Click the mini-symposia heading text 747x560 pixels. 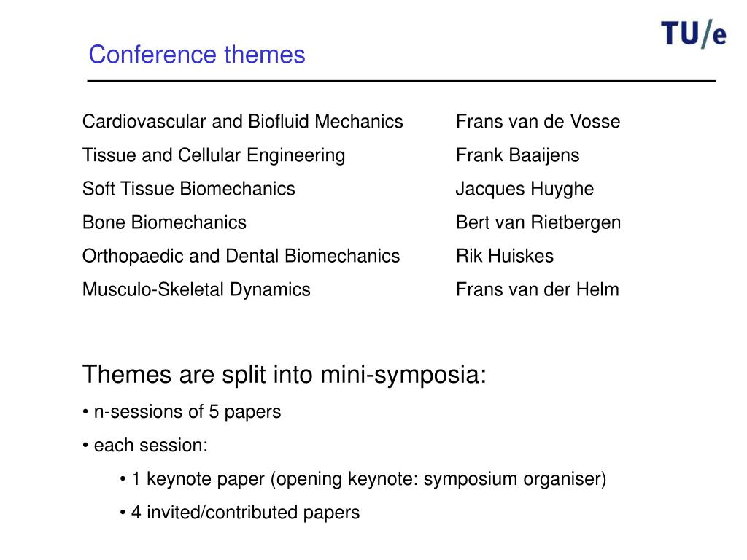[285, 375]
